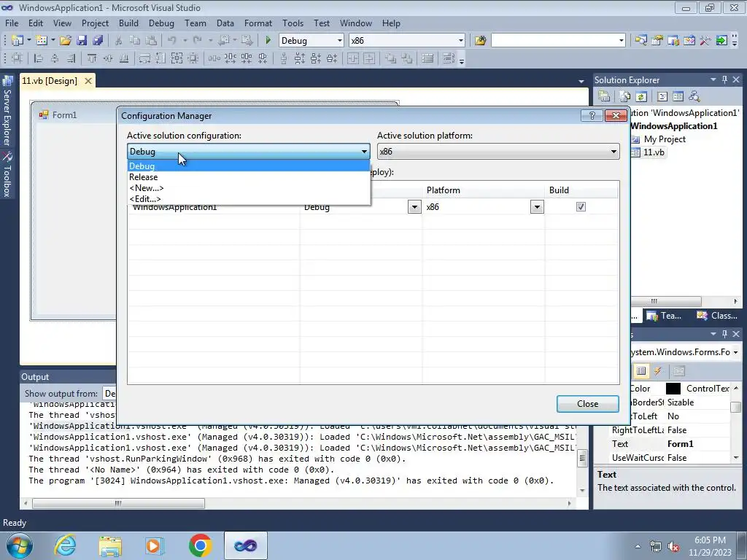Switch to Class View tab
Viewport: 747px width, 560px height.
coord(718,315)
